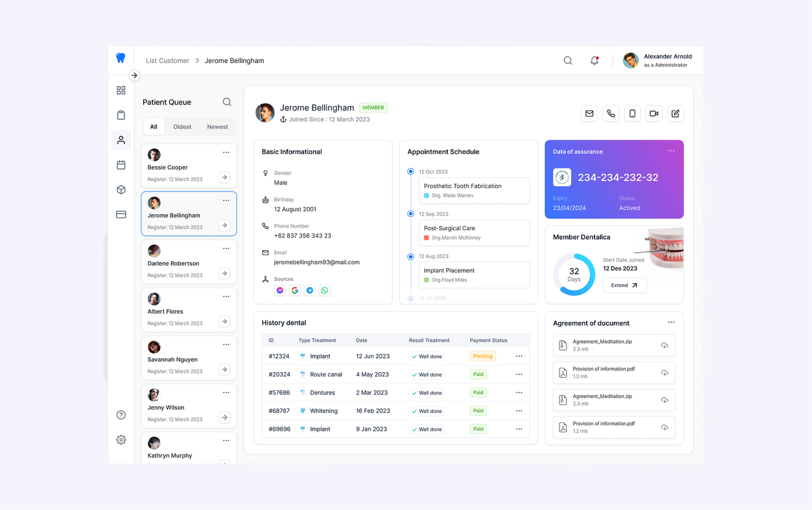
Task: Click the Messenger source icon
Action: [x=280, y=290]
